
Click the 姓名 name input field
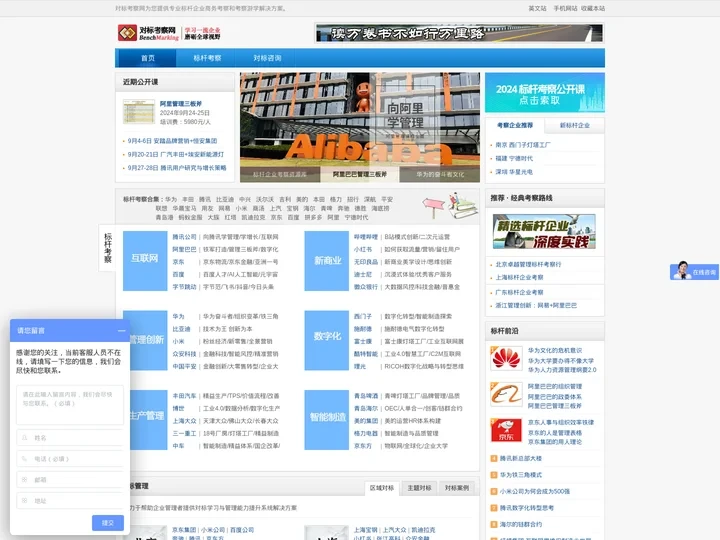coord(70,438)
